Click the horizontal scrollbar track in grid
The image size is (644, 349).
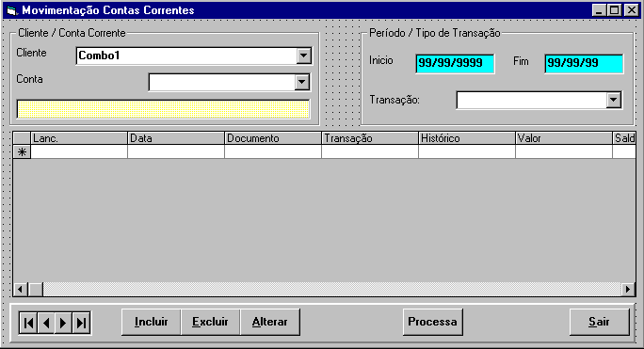pos(331,290)
